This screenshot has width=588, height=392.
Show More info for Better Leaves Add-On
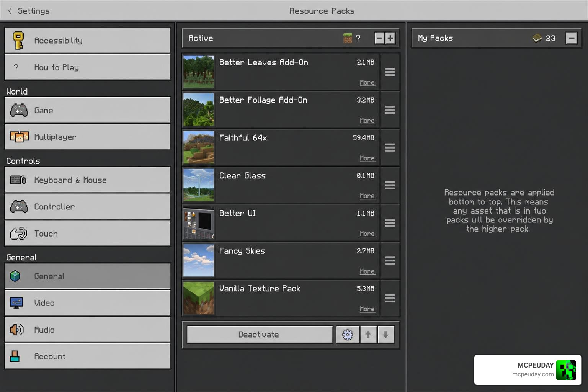point(367,82)
